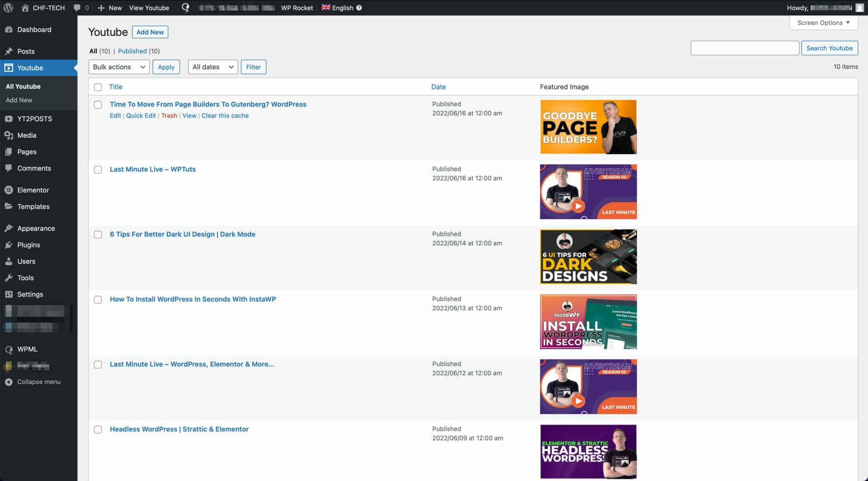Click the Dashboard gauge icon
868x481 pixels.
[x=9, y=29]
